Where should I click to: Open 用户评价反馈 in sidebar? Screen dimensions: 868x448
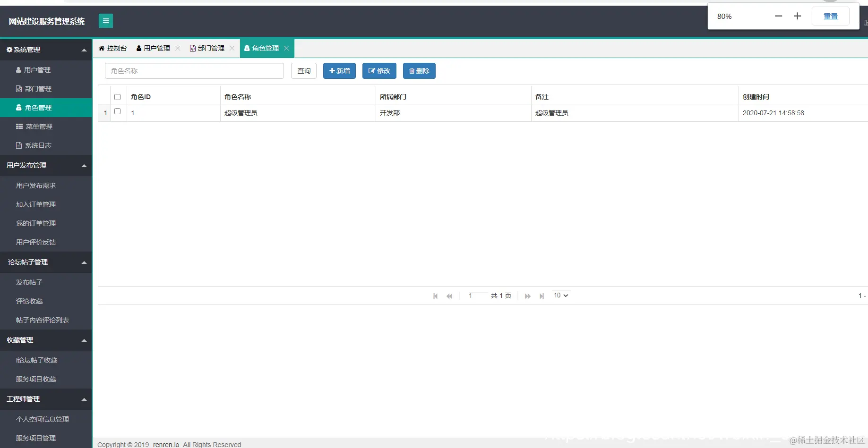tap(46, 242)
